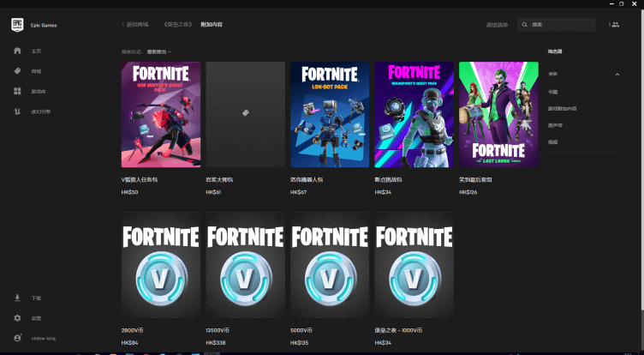Viewport: 644px width, 355px height.
Task: Open The Last Laugh bundle cover
Action: 498,114
